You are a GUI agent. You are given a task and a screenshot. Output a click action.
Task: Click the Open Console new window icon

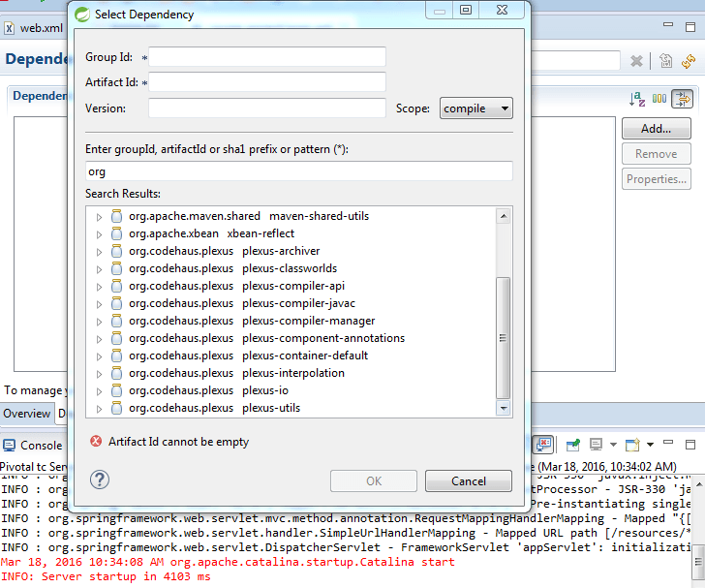pos(632,445)
